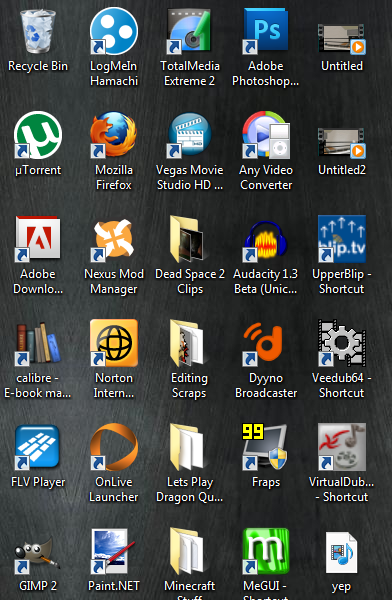Select the Dead Space 2 Clips folder
Viewport: 392px width, 600px height.
(x=188, y=239)
